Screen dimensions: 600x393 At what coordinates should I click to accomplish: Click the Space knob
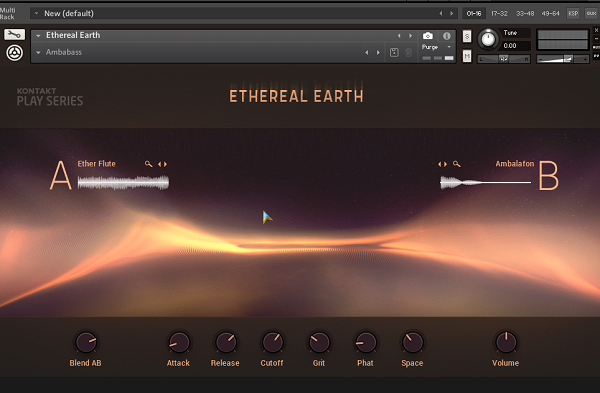(412, 342)
